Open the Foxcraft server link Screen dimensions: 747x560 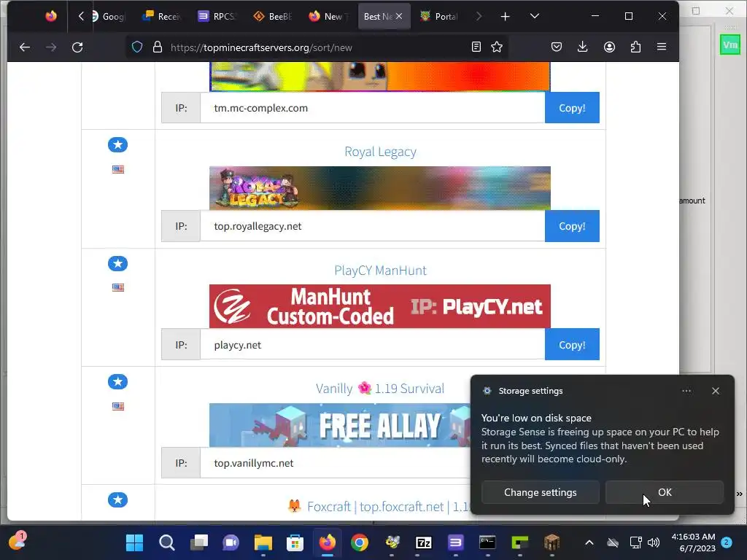point(379,506)
